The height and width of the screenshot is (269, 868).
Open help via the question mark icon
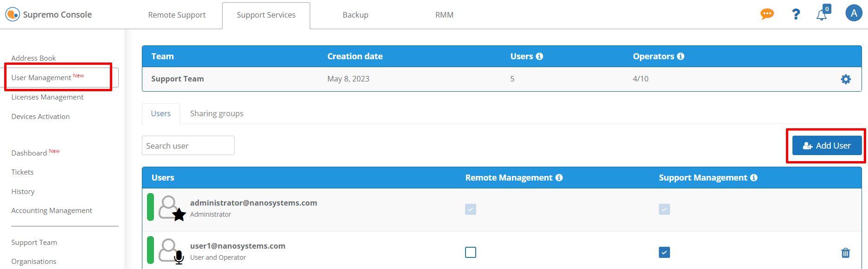(x=796, y=14)
